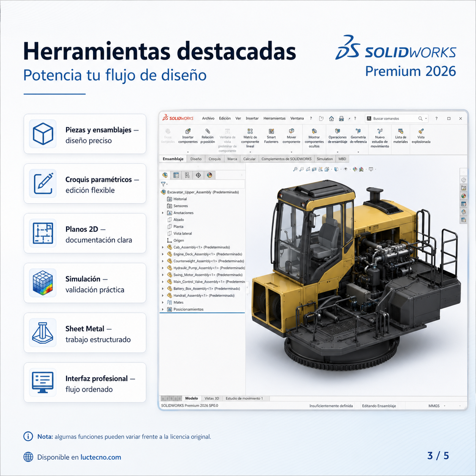Select Sensores tree item
The height and width of the screenshot is (476, 476).
(x=177, y=206)
